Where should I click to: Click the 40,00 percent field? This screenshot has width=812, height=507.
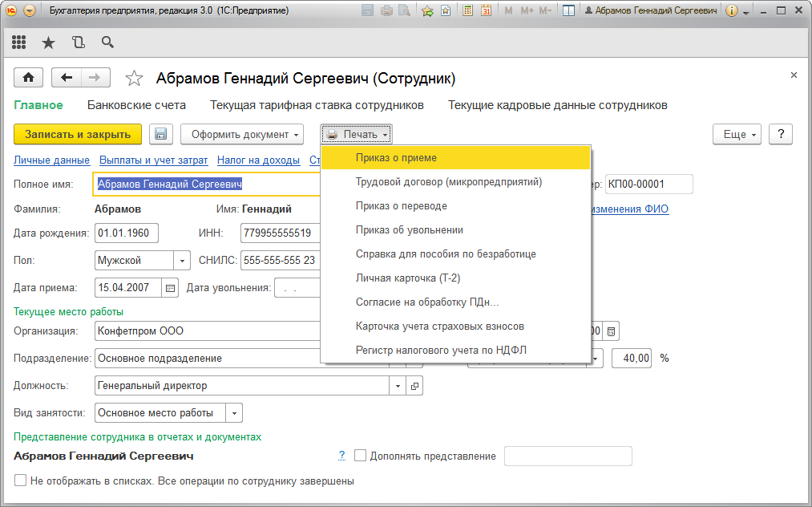point(632,359)
